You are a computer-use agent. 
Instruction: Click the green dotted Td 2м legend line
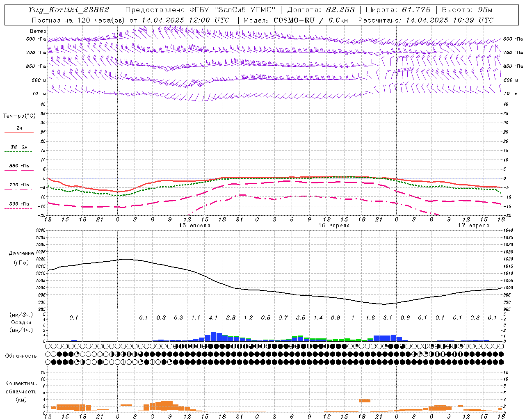point(18,152)
